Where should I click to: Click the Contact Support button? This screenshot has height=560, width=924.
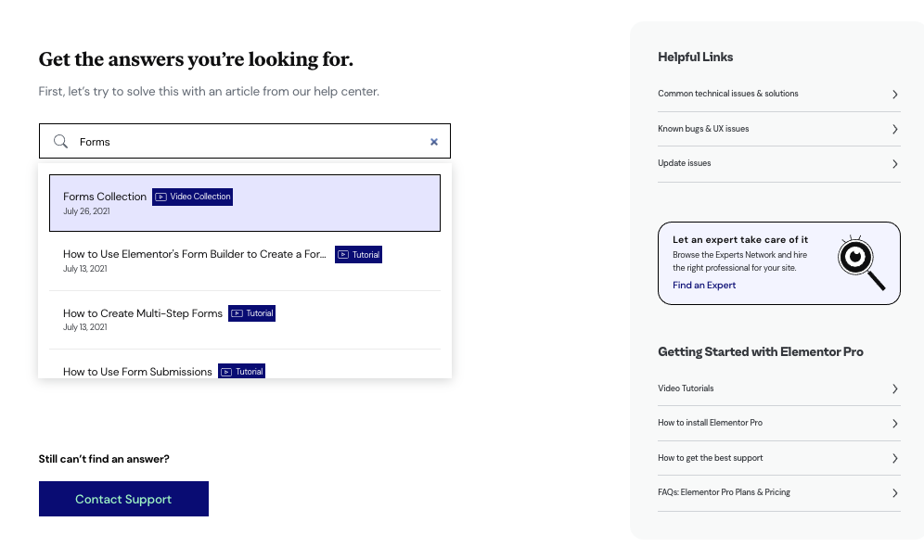tap(123, 499)
